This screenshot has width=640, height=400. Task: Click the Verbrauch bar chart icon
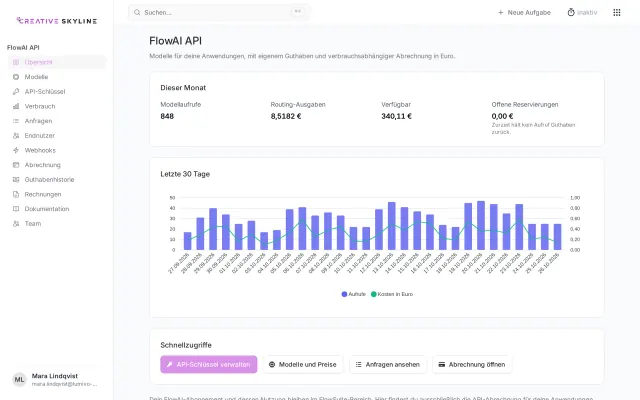tap(16, 106)
